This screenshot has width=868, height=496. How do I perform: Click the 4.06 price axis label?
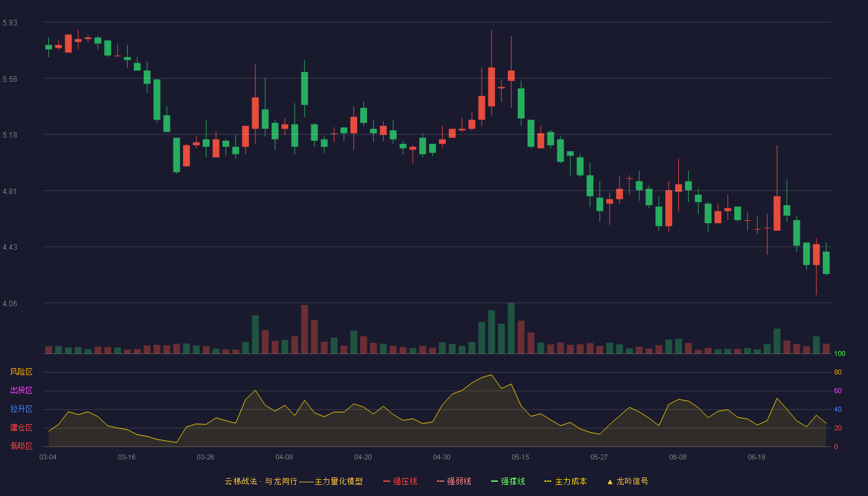click(x=10, y=304)
